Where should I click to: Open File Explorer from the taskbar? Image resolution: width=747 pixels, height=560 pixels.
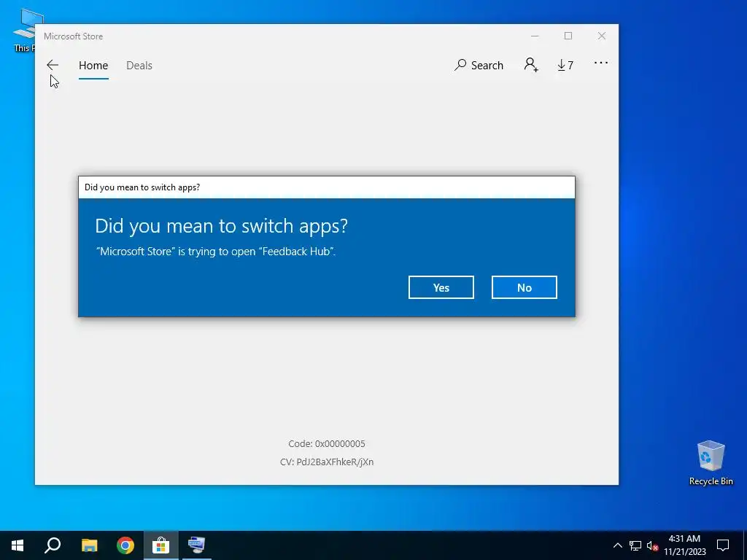[89, 545]
